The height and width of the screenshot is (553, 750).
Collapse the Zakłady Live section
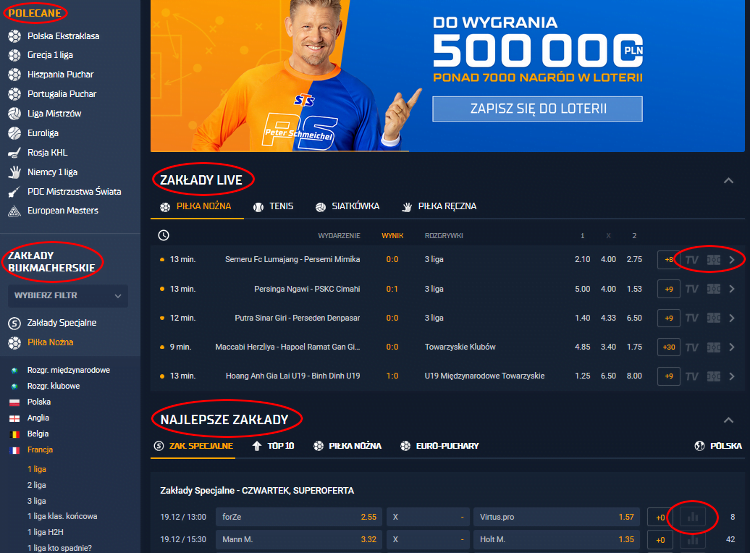(x=728, y=180)
